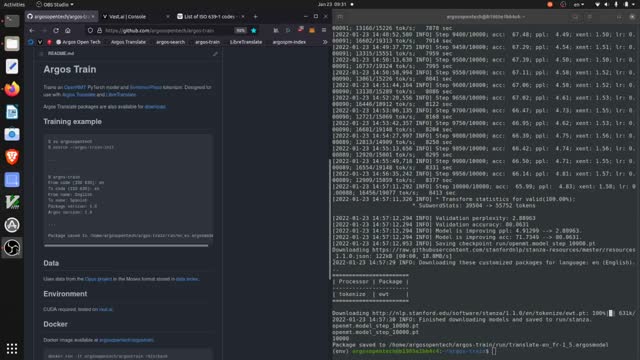Open the Argos Translate bookmark
Screen dimensions: 640x360
tap(128, 42)
